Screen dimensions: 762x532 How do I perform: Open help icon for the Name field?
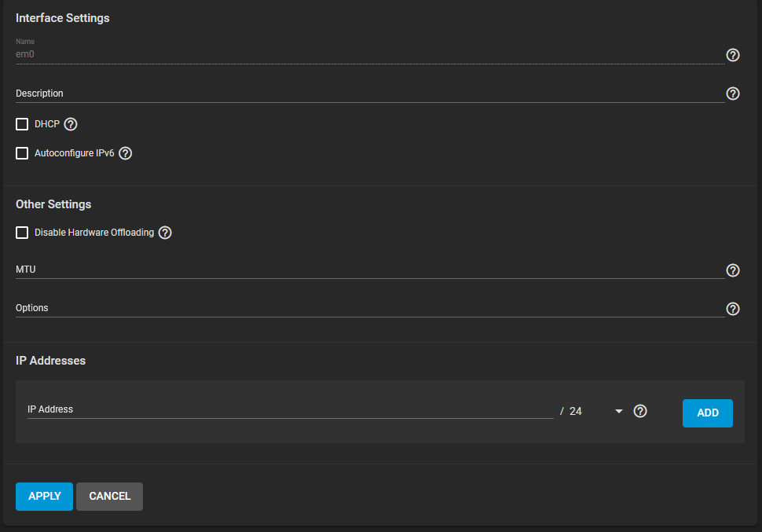(x=732, y=55)
